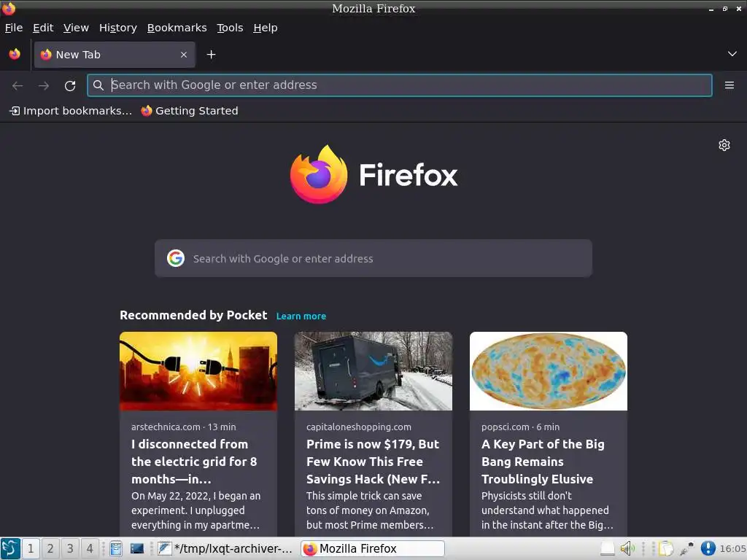Go back one page
The image size is (747, 560).
[18, 86]
